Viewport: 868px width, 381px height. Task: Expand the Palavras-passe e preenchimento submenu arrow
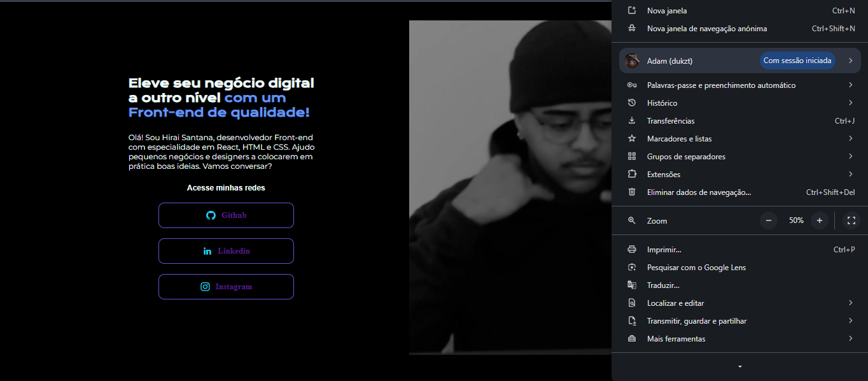pyautogui.click(x=851, y=85)
